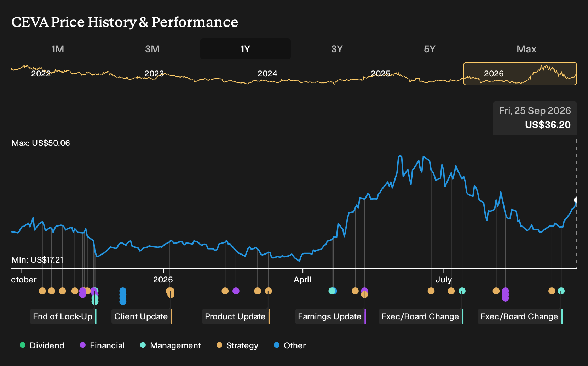Select the 3M time range tab
The width and height of the screenshot is (588, 366).
point(152,49)
